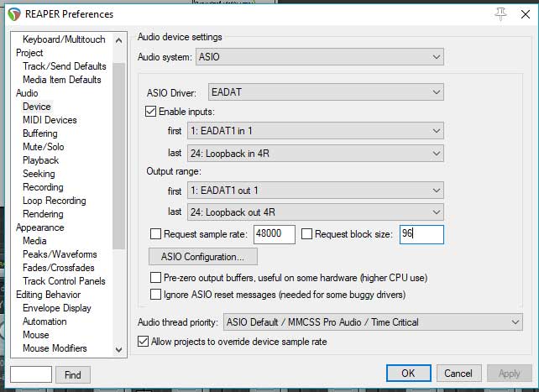Open Mouse settings page
Screen dimensions: 539x392
(36, 334)
